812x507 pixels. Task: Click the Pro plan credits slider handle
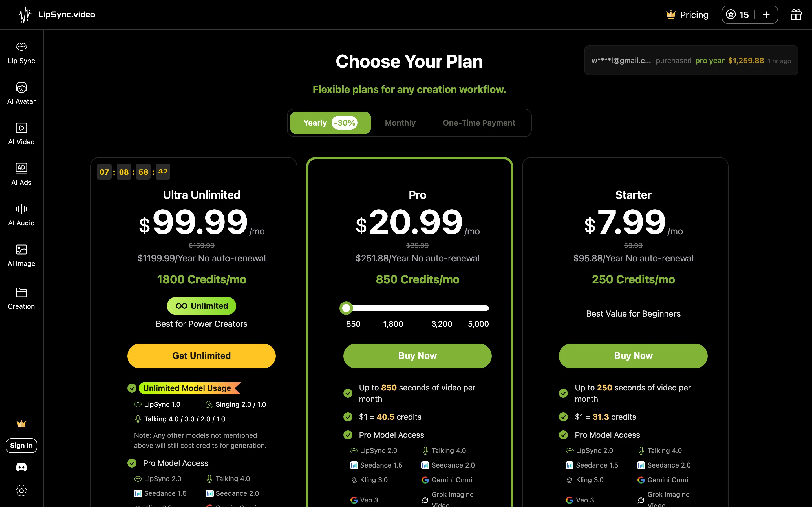pos(346,308)
